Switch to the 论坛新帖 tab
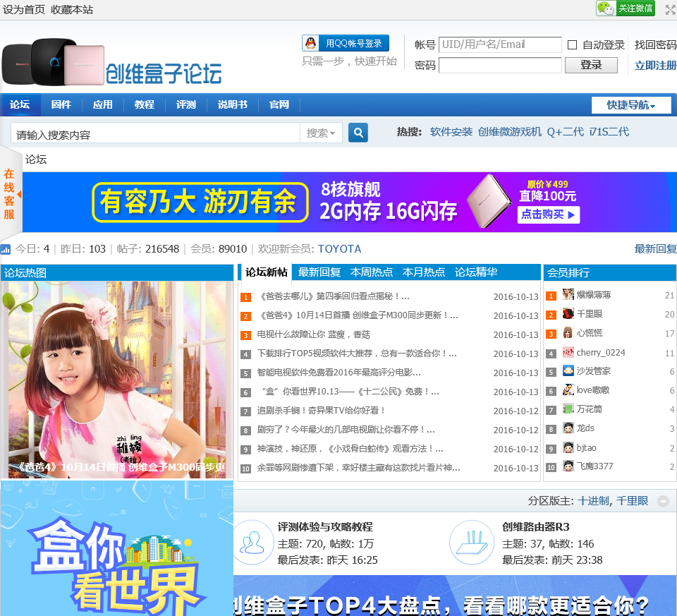This screenshot has height=616, width=677. [267, 272]
